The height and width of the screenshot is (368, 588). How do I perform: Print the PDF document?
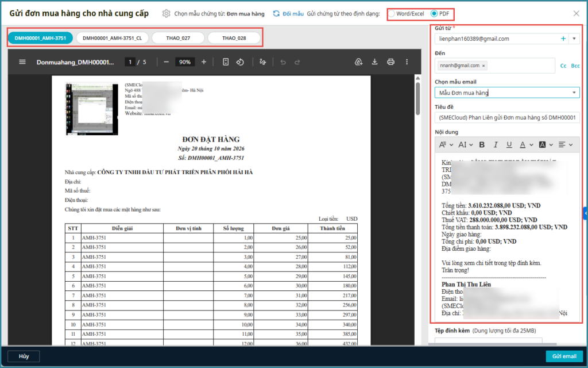pos(391,62)
